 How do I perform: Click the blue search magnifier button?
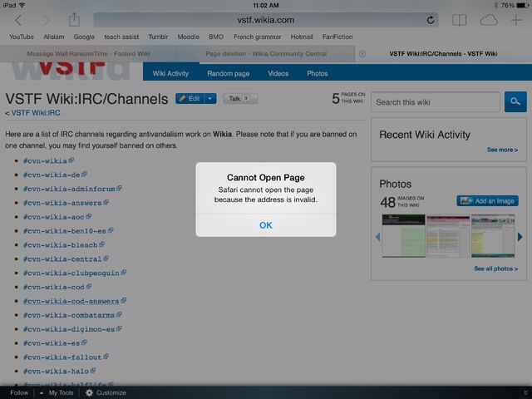tap(515, 101)
